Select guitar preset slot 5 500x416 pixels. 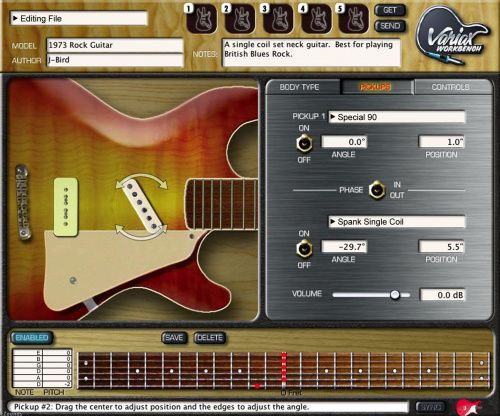(354, 19)
